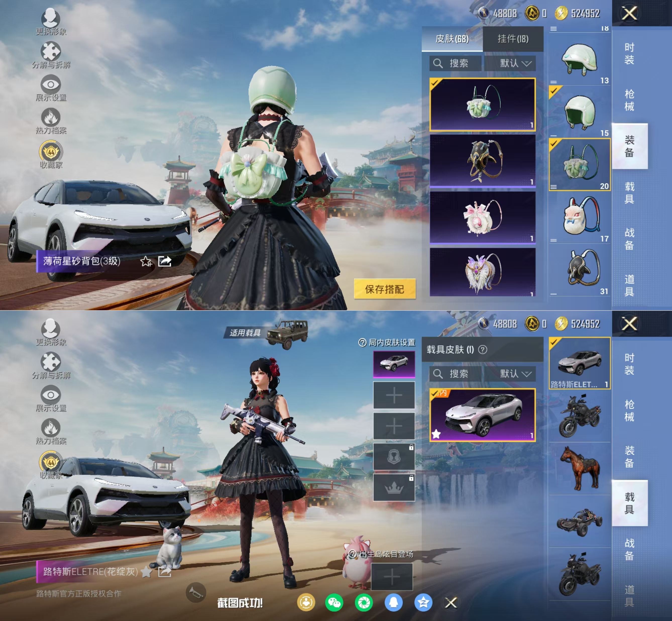Image resolution: width=672 pixels, height=621 pixels.
Task: Toggle star on the 路特斯 vehicle skin card
Action: (436, 434)
